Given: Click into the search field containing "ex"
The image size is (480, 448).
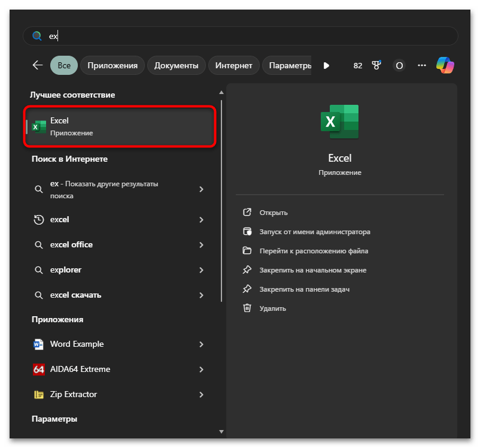Looking at the screenshot, I should pos(241,36).
